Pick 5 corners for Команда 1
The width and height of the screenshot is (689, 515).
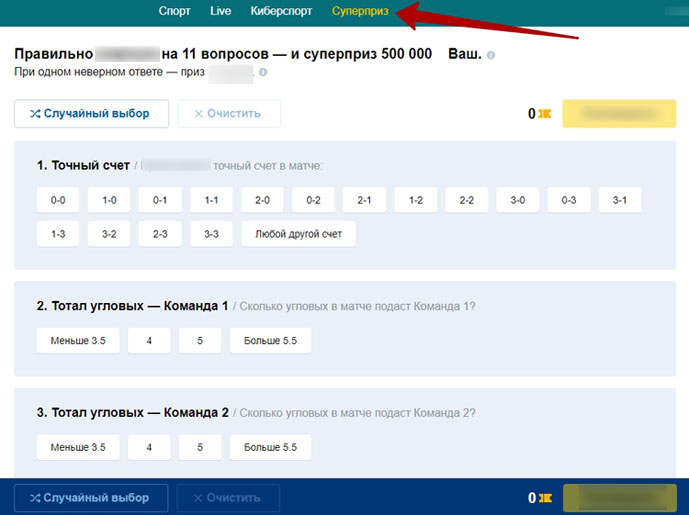[x=200, y=341]
